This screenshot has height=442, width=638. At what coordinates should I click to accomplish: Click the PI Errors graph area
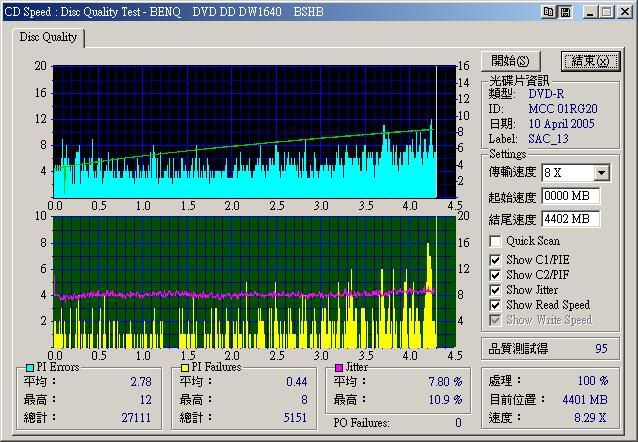tap(254, 131)
